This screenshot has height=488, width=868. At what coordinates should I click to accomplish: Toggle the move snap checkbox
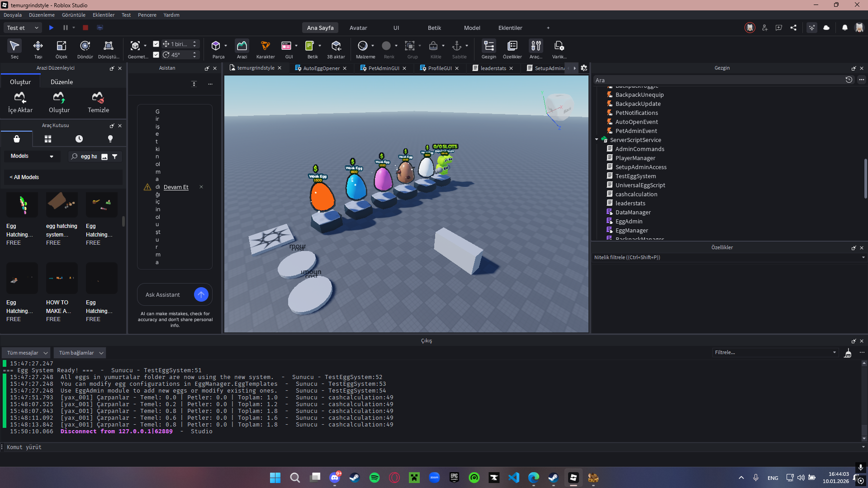[x=156, y=44]
